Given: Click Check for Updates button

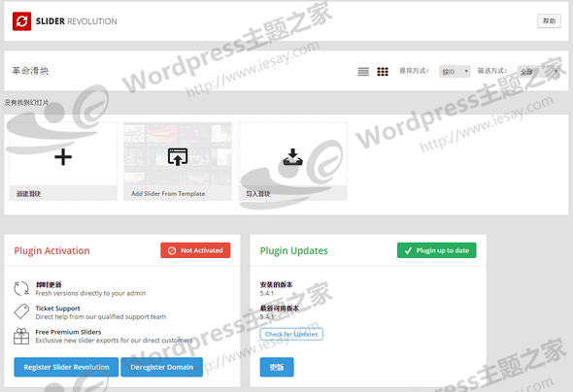Looking at the screenshot, I should 291,334.
